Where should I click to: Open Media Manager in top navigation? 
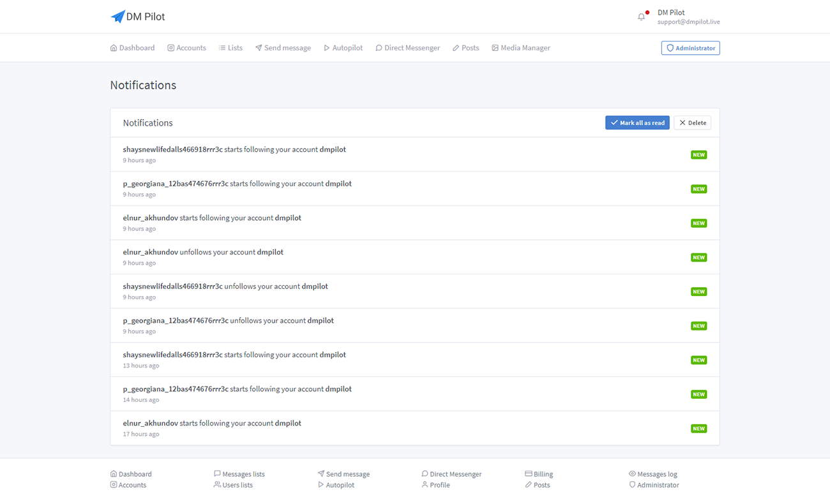[x=521, y=48]
